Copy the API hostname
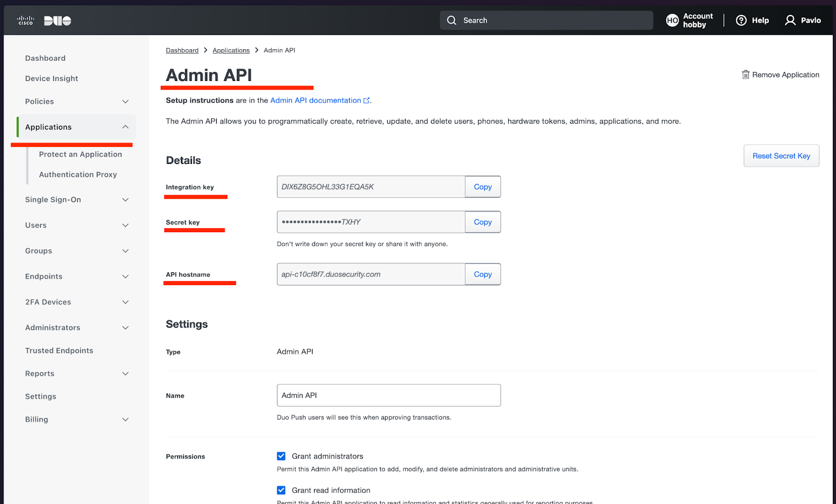The width and height of the screenshot is (836, 504). pyautogui.click(x=483, y=274)
